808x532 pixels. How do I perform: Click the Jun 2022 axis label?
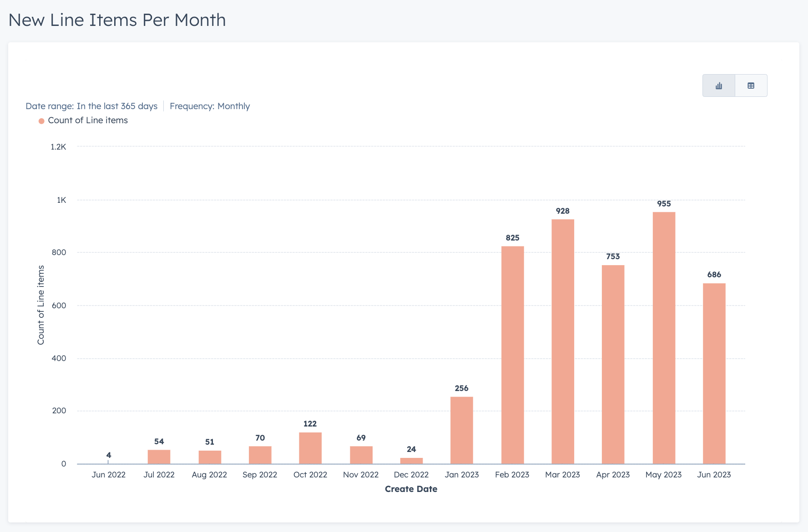tap(108, 474)
